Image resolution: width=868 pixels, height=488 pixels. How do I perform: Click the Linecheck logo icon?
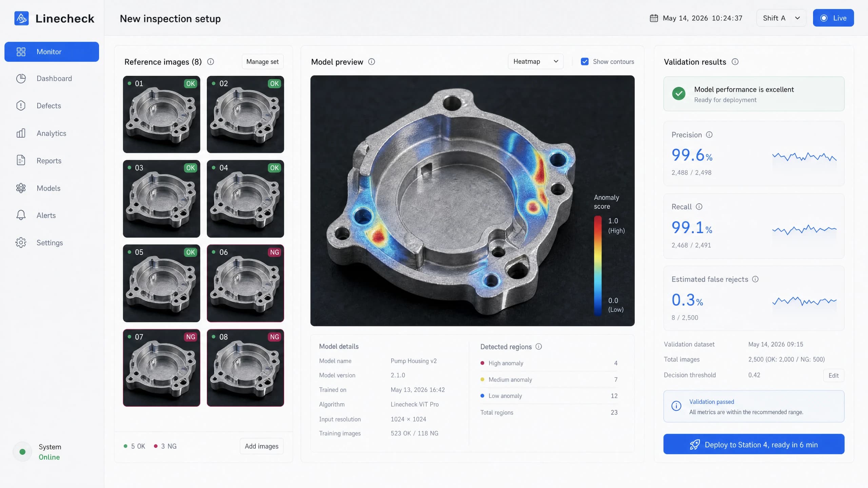tap(21, 18)
